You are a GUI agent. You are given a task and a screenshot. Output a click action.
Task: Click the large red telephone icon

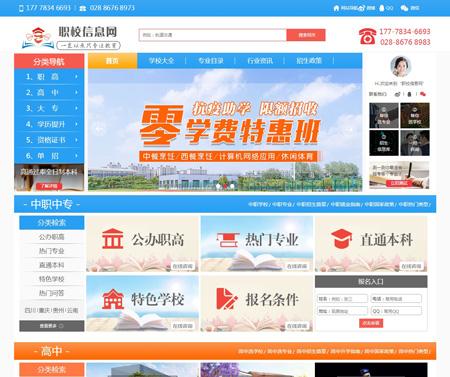click(x=367, y=36)
